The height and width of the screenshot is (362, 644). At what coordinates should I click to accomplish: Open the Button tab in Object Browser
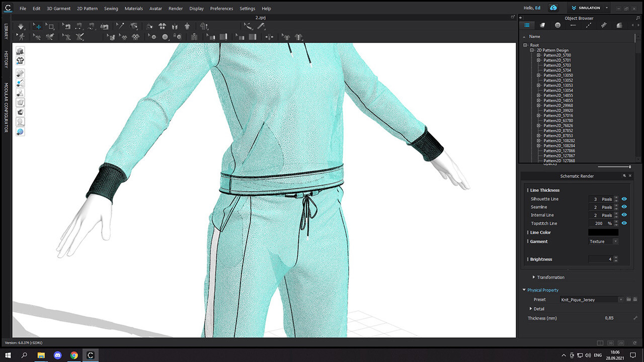pyautogui.click(x=557, y=25)
